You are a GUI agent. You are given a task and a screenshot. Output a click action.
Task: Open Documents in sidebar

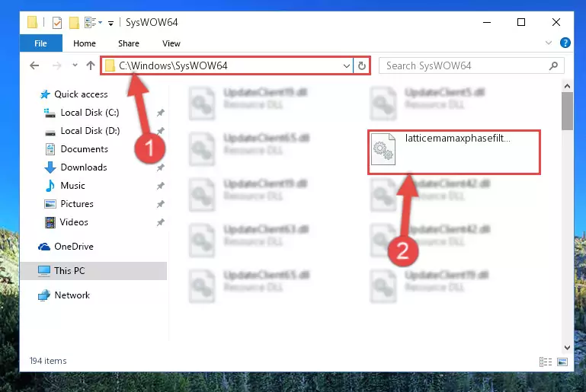tap(84, 149)
